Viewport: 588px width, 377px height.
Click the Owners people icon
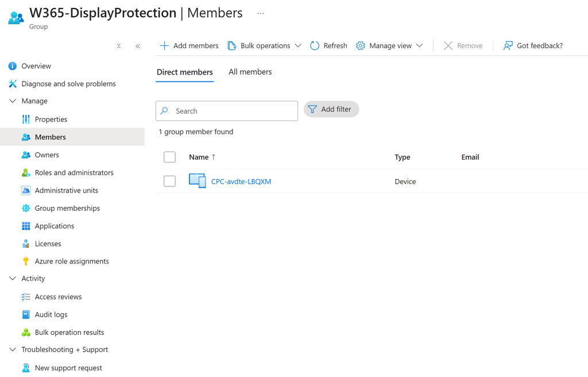coord(26,155)
